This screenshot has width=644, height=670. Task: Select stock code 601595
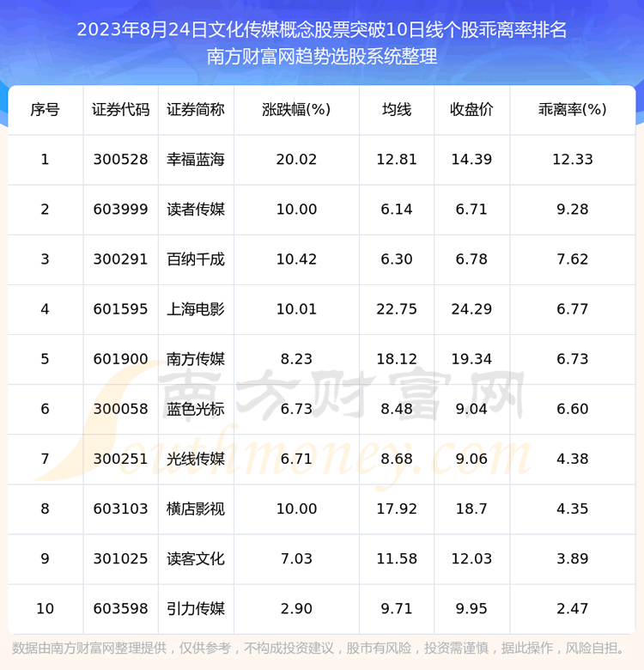pos(120,309)
